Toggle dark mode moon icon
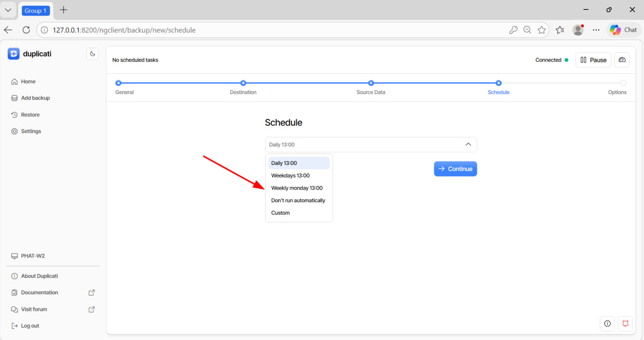 coord(93,54)
